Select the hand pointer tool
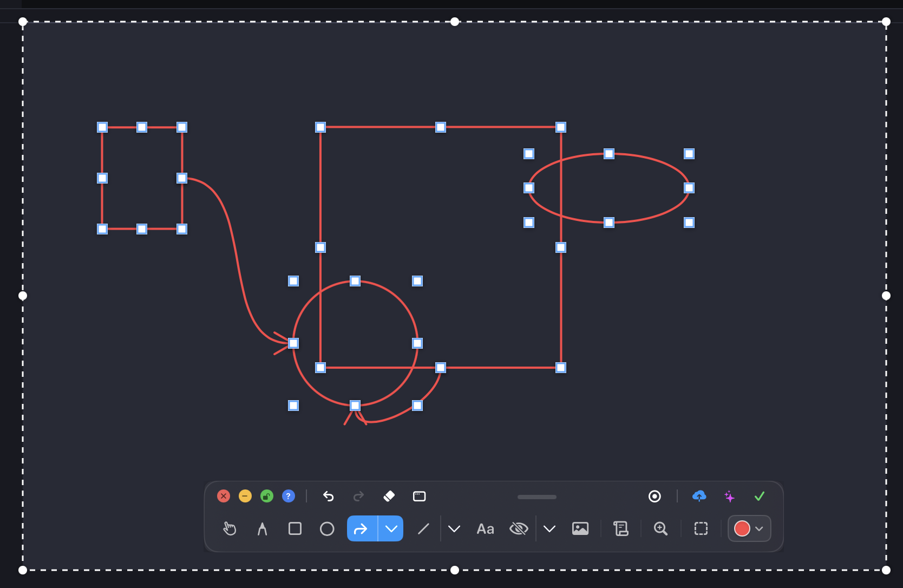 click(x=230, y=528)
